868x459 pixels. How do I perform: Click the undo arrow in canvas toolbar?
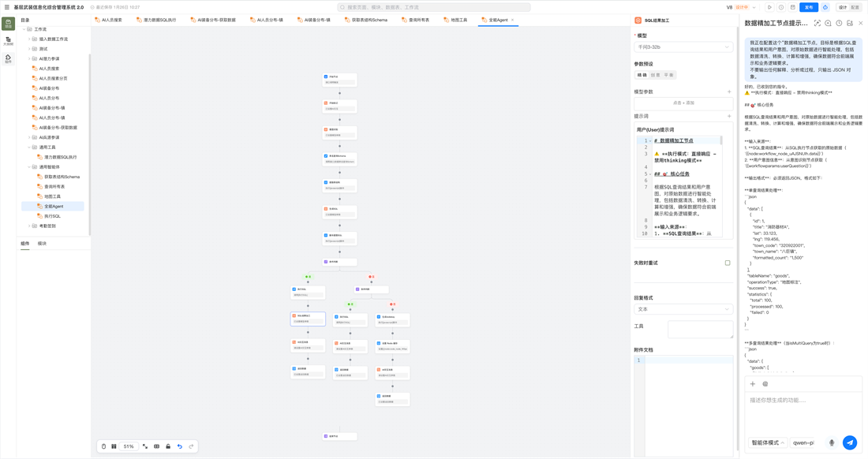coord(179,446)
